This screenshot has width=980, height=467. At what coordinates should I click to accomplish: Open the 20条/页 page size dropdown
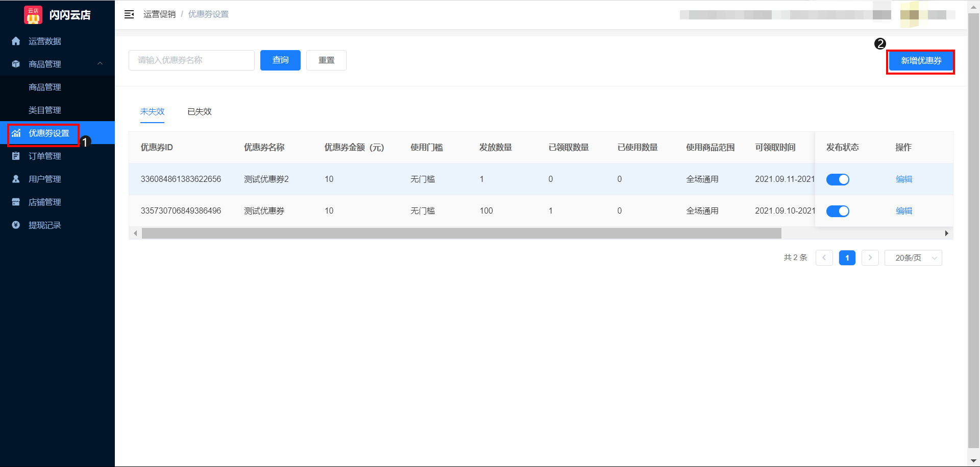(913, 258)
